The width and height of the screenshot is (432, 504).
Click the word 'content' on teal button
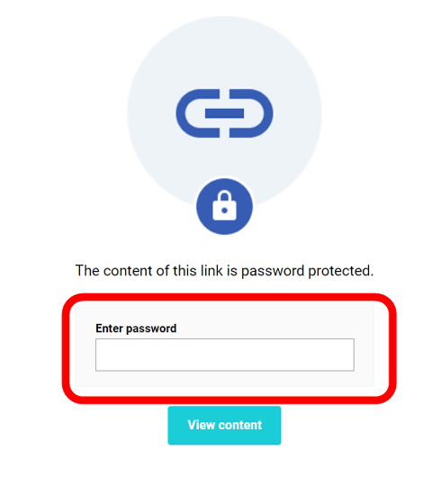click(x=240, y=425)
